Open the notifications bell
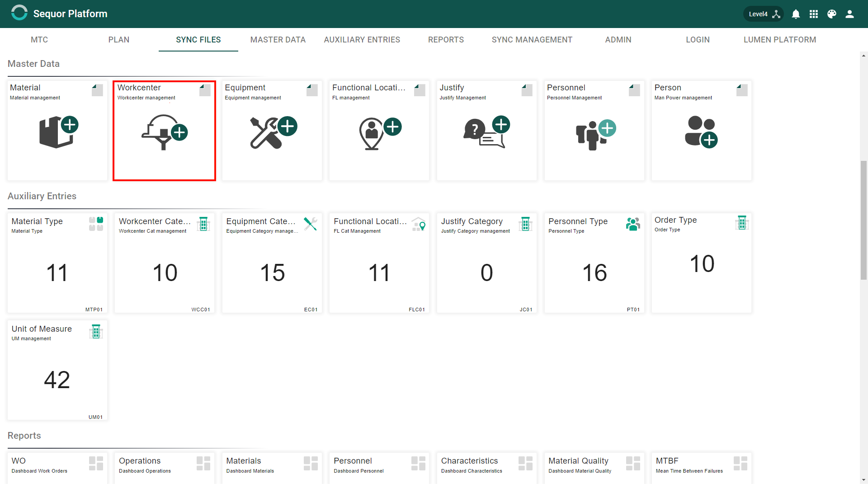 (796, 14)
